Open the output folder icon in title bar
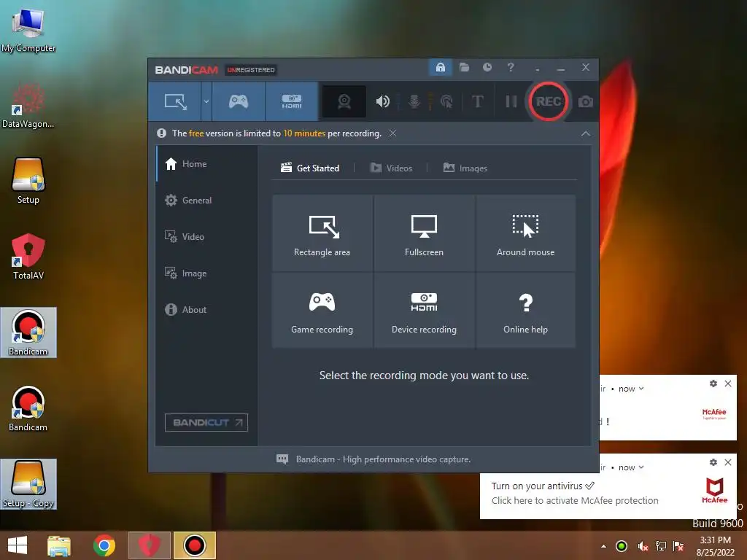The image size is (747, 560). 464,67
